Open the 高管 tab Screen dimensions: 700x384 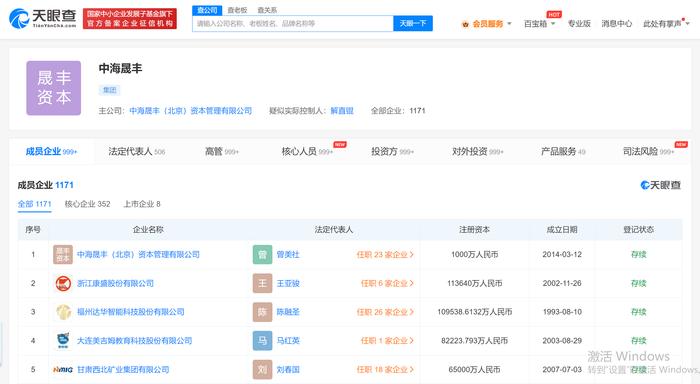tap(222, 151)
